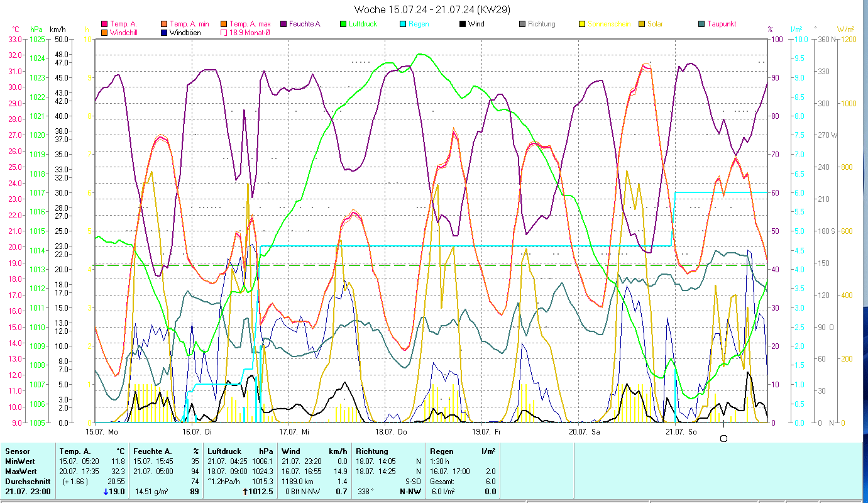The image size is (868, 503).
Task: Click the min temperature value 11.8
Action: click(x=119, y=462)
